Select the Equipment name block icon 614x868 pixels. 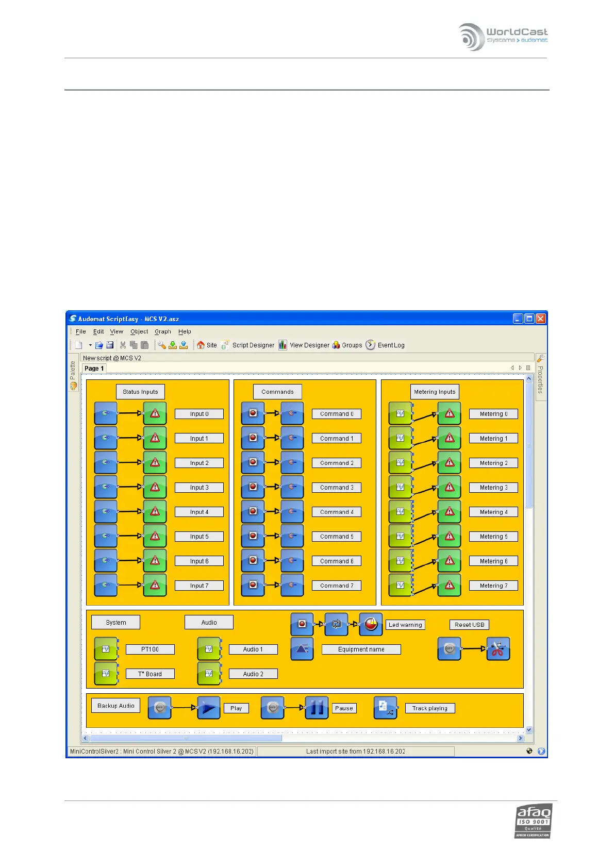tap(302, 648)
